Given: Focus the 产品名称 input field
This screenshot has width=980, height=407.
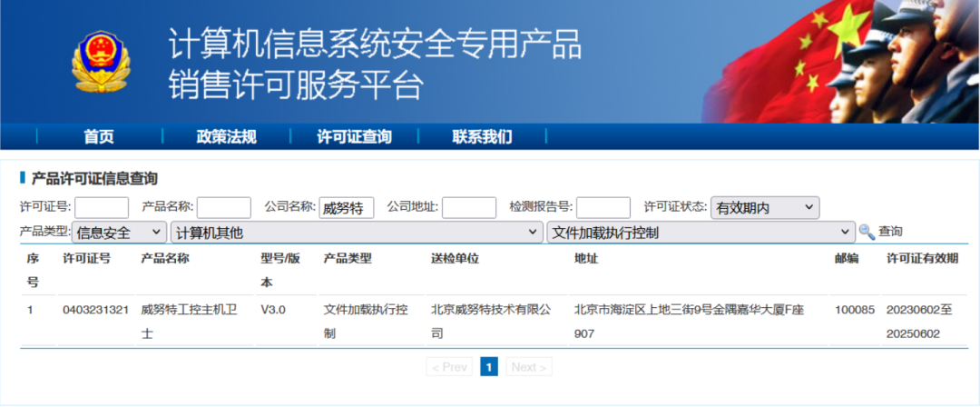Looking at the screenshot, I should (x=224, y=208).
